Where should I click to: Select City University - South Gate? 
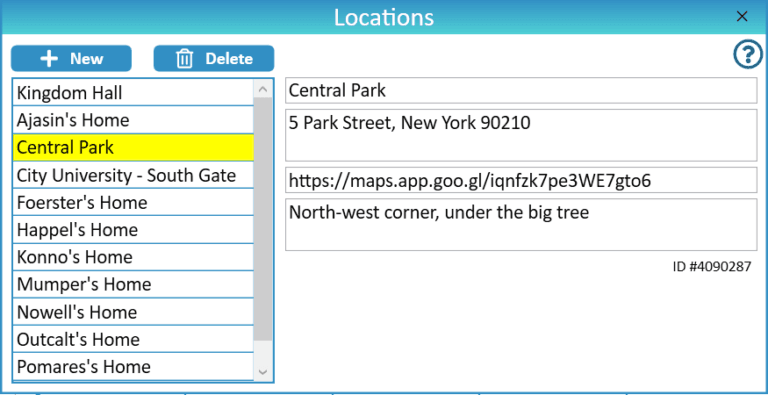(133, 175)
